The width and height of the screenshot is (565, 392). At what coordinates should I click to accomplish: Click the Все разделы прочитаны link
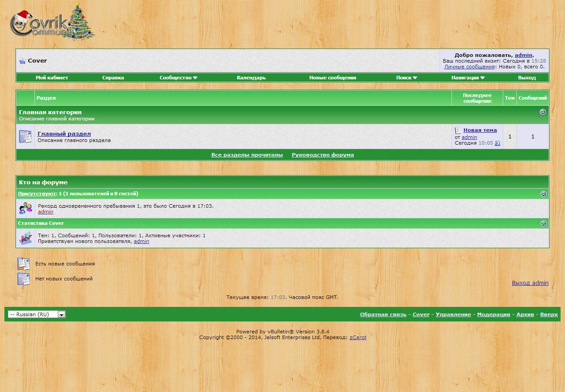tap(247, 155)
